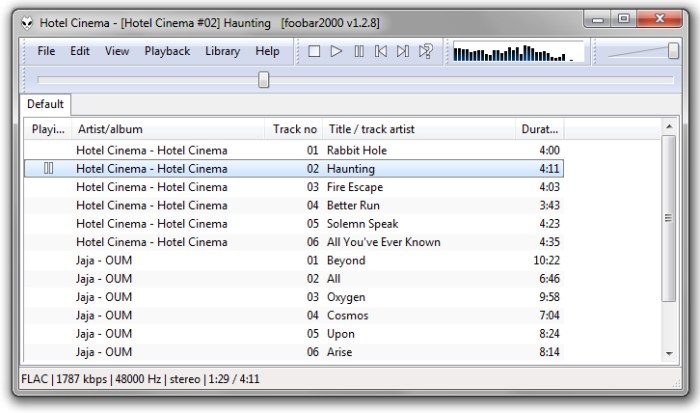Select the track Upon
Viewport: 700px width, 413px height.
[x=294, y=333]
